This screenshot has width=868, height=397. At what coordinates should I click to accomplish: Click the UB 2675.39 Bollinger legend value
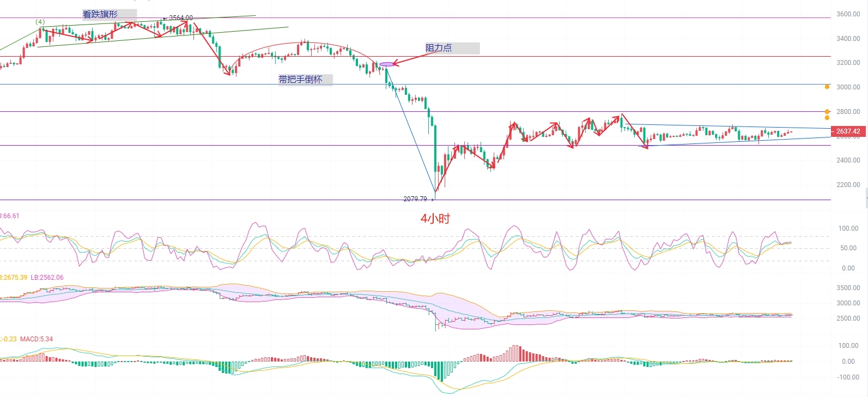(14, 278)
